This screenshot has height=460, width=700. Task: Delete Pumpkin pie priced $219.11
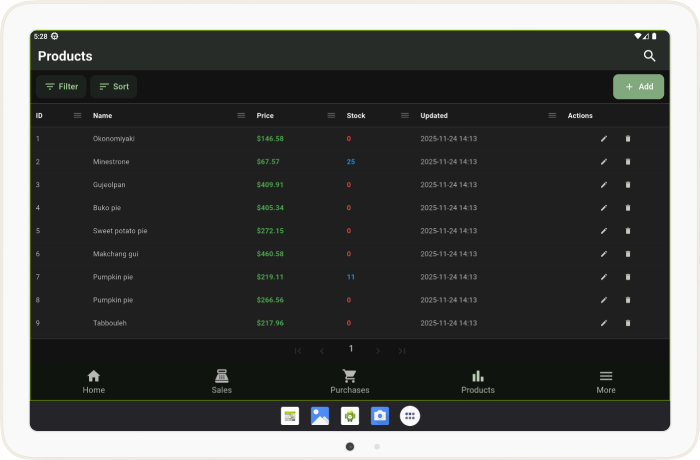pyautogui.click(x=628, y=277)
